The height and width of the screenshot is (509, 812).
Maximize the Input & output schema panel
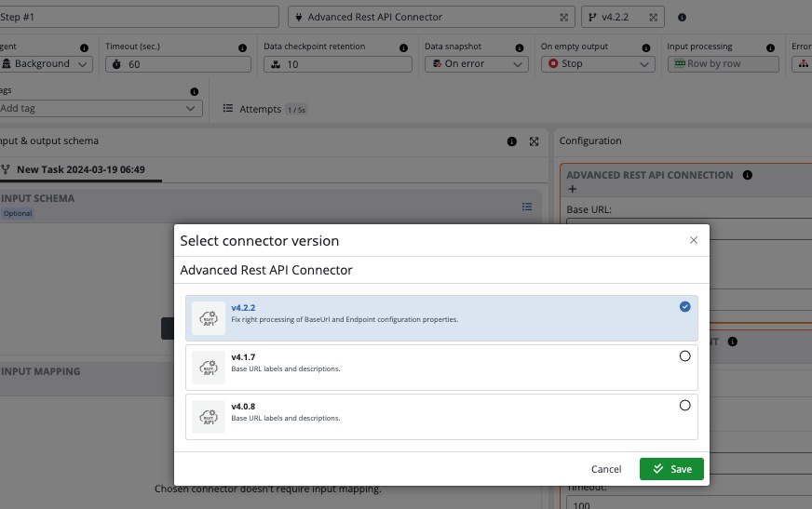coord(534,141)
